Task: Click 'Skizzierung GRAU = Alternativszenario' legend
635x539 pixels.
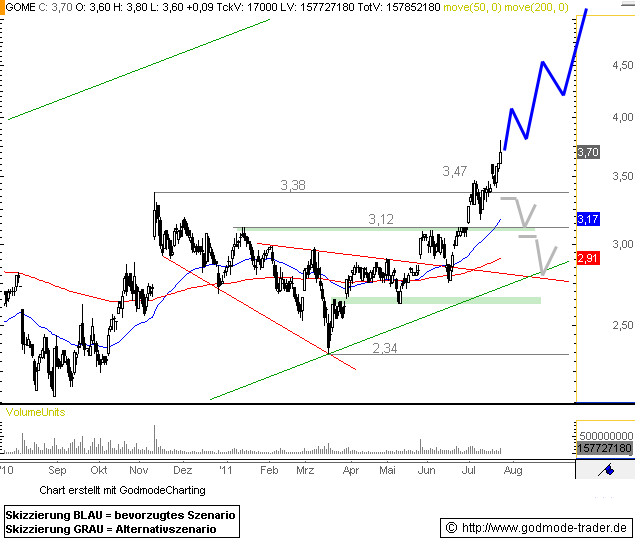Action: point(111,529)
